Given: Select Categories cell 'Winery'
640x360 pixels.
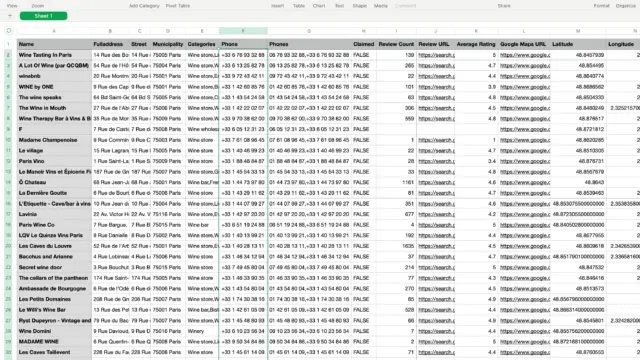Looking at the screenshot, I should 202,331.
